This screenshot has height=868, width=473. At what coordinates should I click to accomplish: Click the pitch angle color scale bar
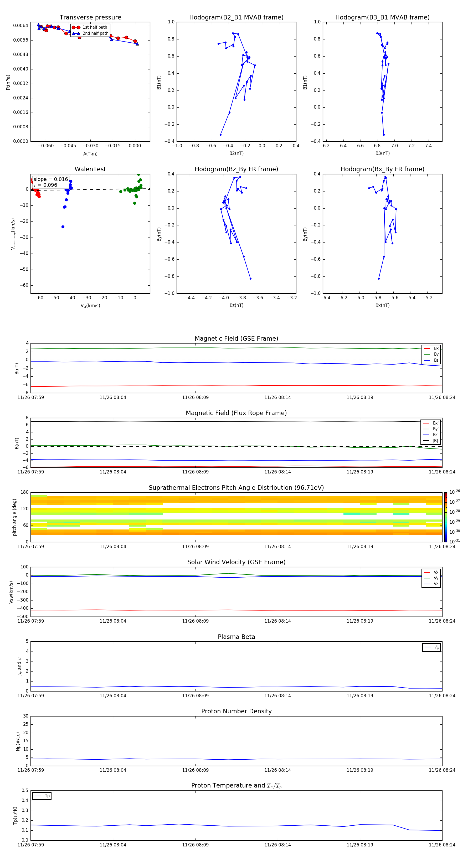click(x=445, y=517)
